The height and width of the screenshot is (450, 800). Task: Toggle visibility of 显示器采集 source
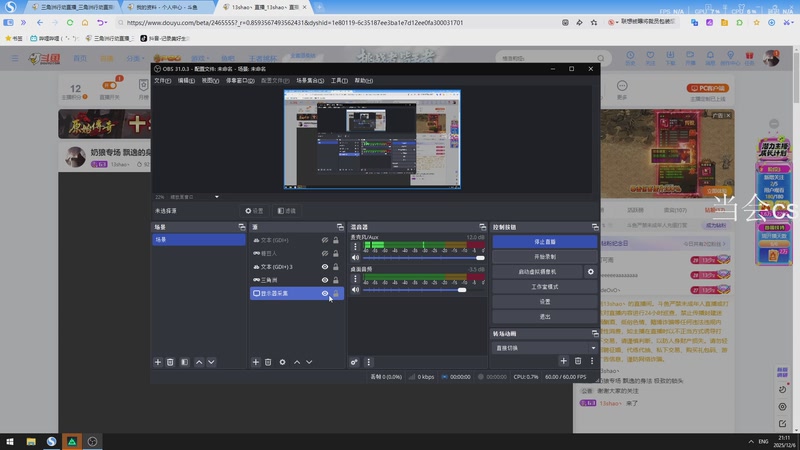pos(325,294)
